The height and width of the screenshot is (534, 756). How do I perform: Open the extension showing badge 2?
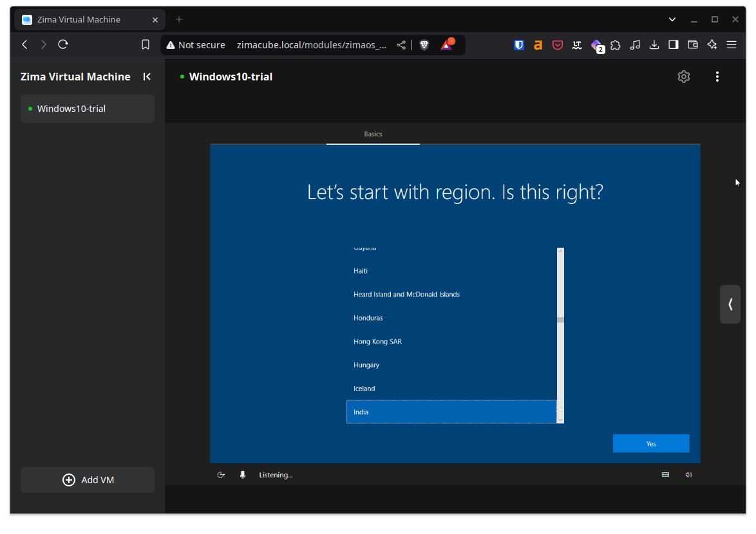click(x=598, y=46)
